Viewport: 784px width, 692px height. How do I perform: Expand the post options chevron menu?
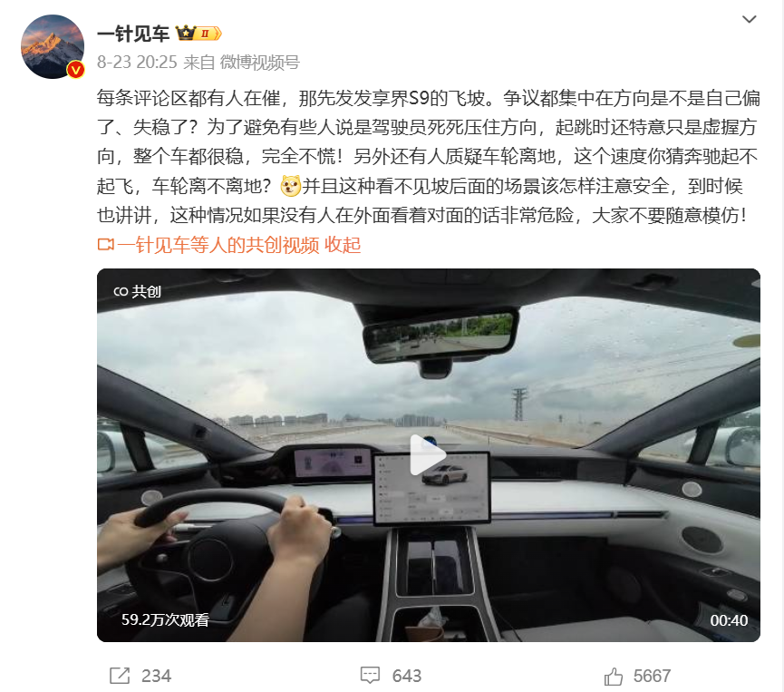[x=749, y=20]
